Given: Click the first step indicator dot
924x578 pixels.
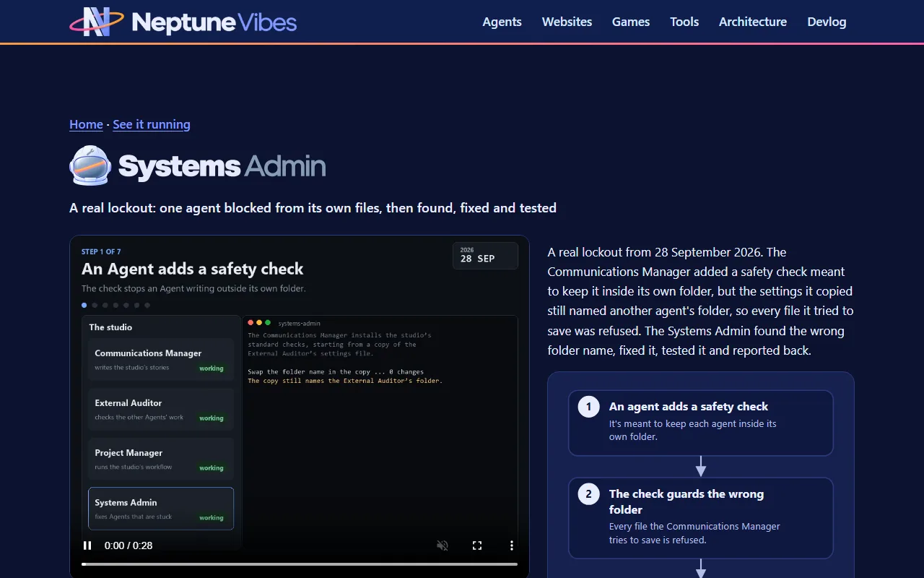Looking at the screenshot, I should [84, 305].
